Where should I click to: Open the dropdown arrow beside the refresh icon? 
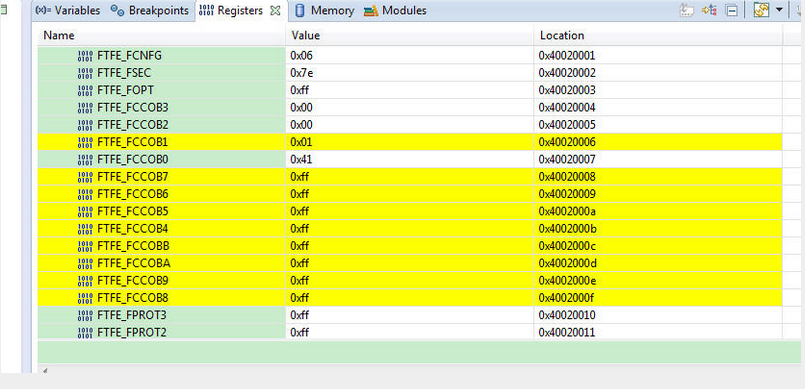pos(779,10)
